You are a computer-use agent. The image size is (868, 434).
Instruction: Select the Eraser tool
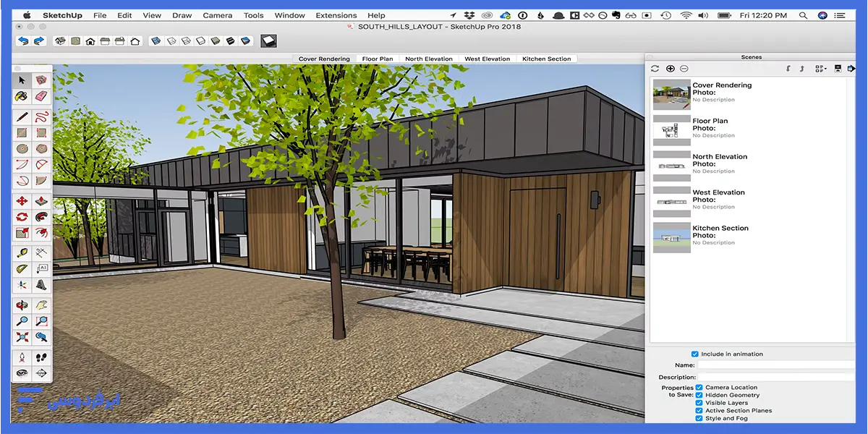point(41,95)
